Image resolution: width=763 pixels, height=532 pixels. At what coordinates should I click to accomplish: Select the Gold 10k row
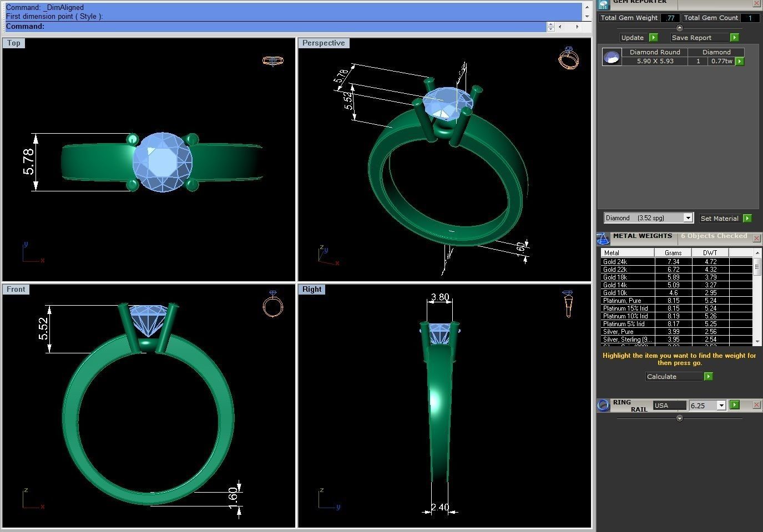coord(676,293)
